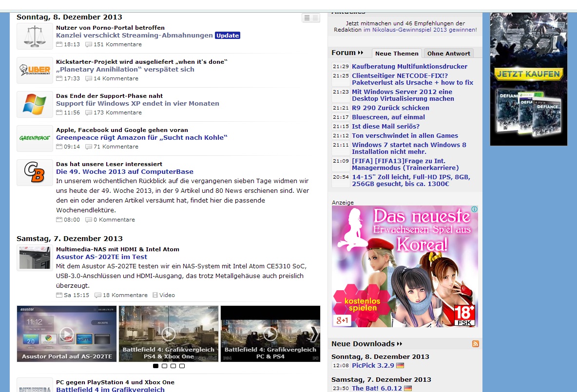Play Battlefield 4 PS4 & Xbox One video
Viewport: 577px width, 392px height.
click(x=169, y=334)
